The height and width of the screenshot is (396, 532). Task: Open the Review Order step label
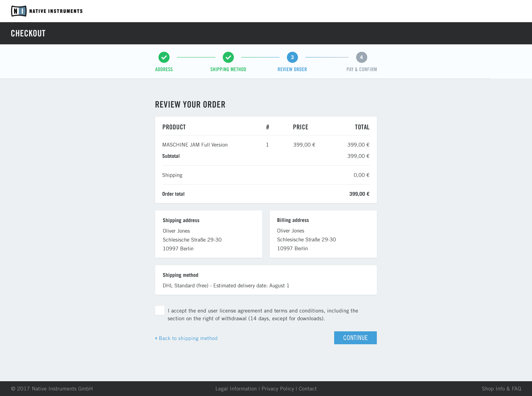tap(292, 69)
